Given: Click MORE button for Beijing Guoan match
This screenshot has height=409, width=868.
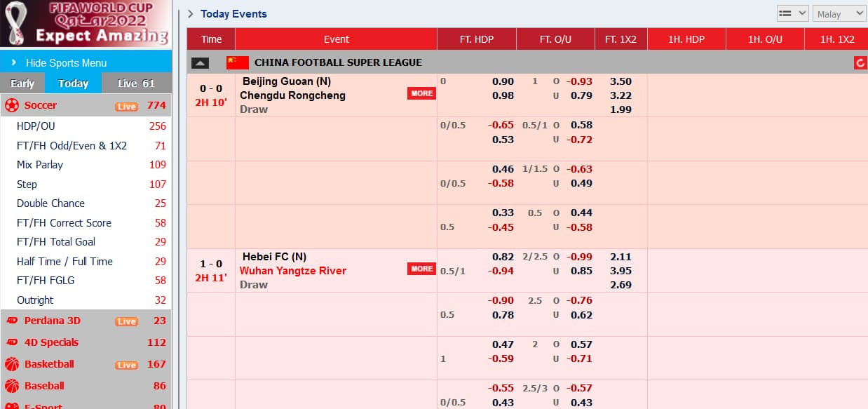Looking at the screenshot, I should click(x=421, y=93).
